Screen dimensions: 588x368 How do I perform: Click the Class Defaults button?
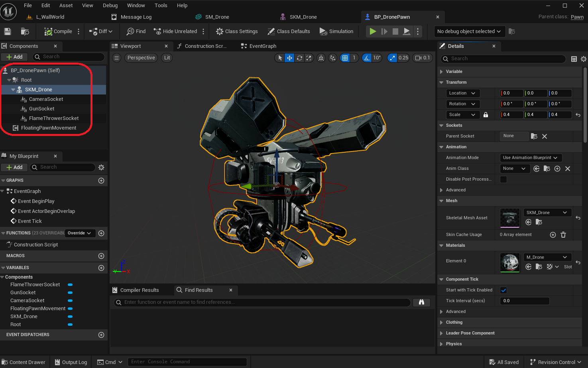coord(289,31)
